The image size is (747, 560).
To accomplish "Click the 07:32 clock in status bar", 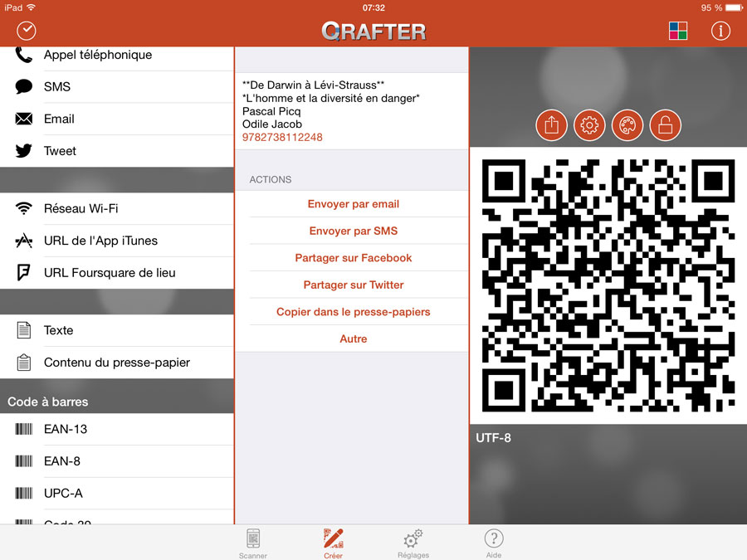I will [x=373, y=7].
